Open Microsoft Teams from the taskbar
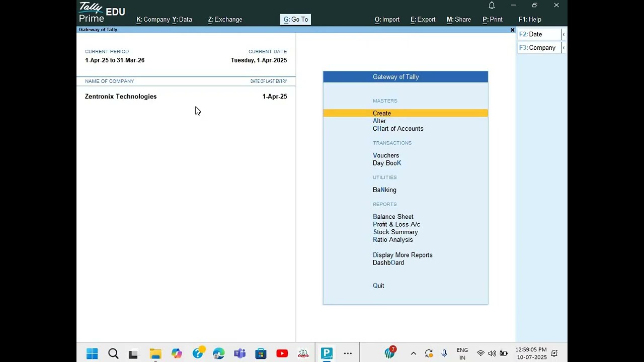 [x=239, y=354]
